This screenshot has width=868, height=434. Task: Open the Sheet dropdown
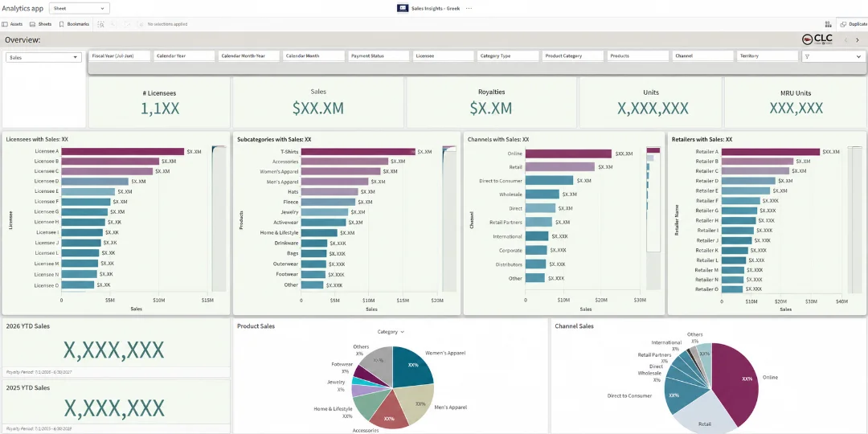(x=79, y=8)
